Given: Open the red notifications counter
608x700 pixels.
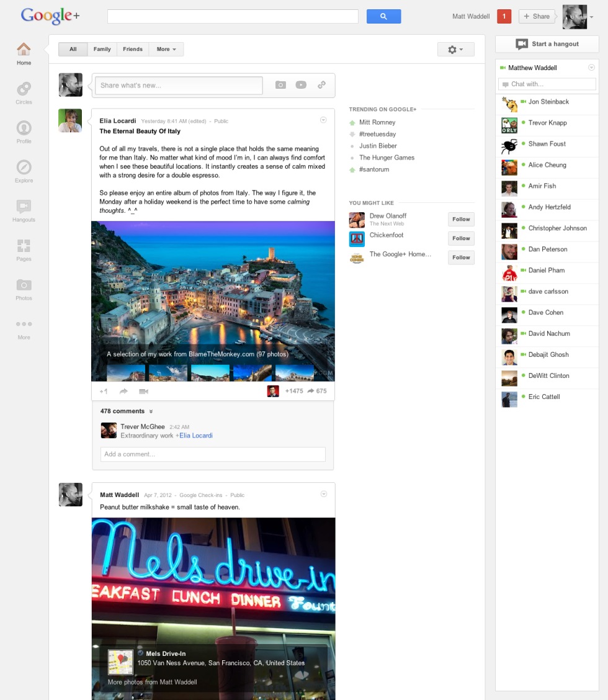Looking at the screenshot, I should 504,16.
